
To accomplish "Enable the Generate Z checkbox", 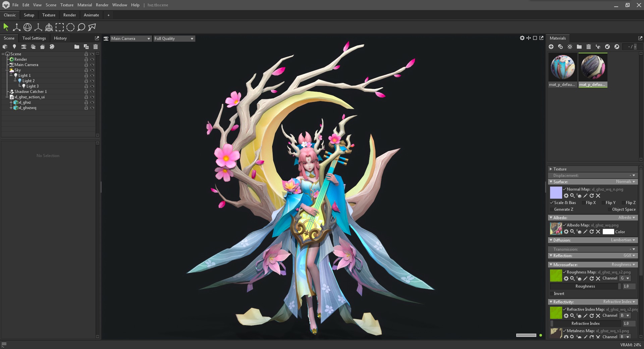I will click(551, 209).
